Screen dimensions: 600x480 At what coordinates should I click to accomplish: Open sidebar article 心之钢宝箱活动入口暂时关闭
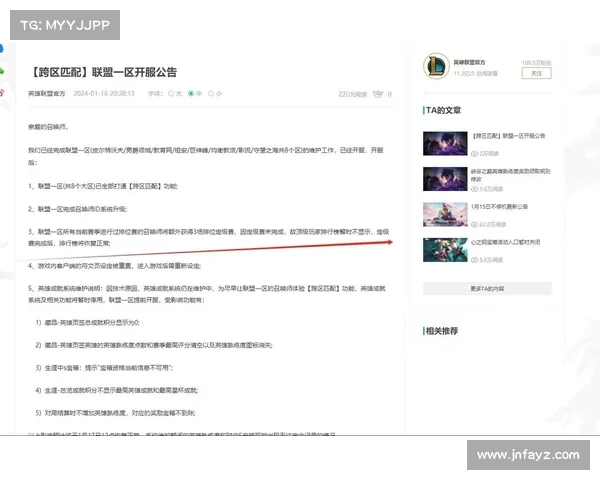(505, 242)
